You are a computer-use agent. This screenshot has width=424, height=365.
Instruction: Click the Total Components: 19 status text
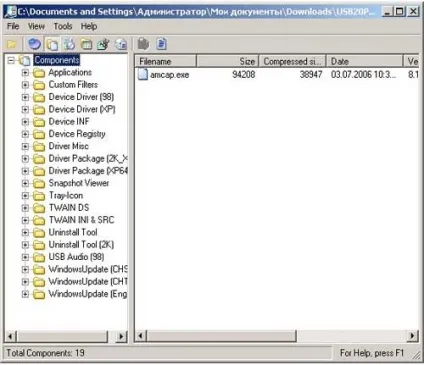(45, 353)
